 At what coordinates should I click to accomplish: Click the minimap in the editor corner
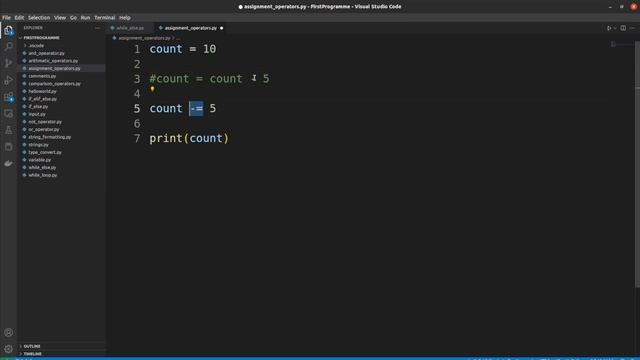point(613,44)
